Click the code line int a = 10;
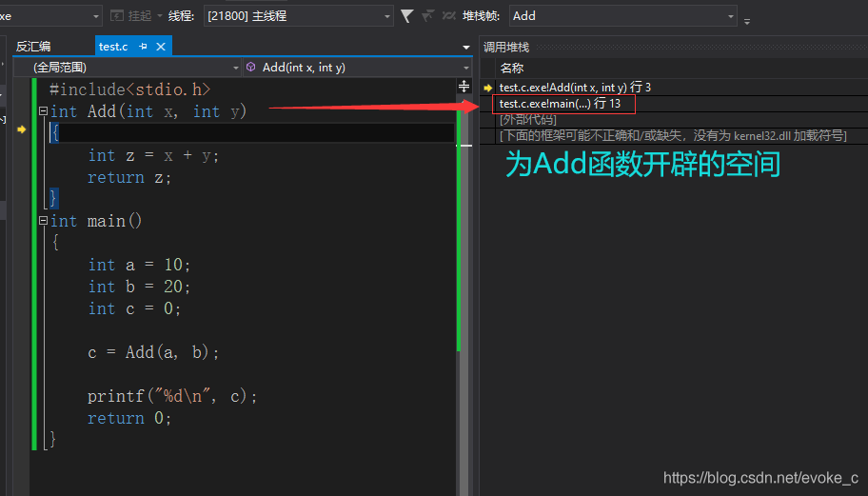This screenshot has height=496, width=868. pos(139,266)
